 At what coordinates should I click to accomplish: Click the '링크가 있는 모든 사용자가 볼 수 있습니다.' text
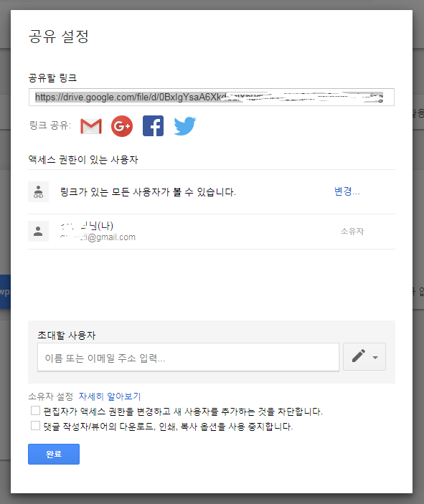click(x=148, y=192)
